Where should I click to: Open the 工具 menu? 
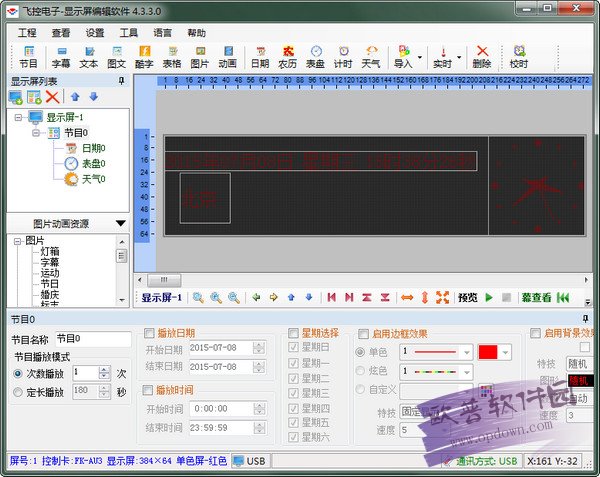[129, 33]
